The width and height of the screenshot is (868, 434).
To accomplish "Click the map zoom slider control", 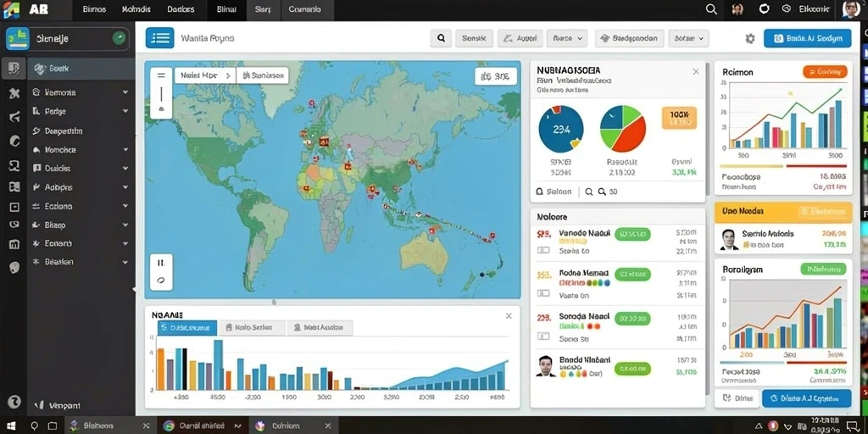I will 161,93.
